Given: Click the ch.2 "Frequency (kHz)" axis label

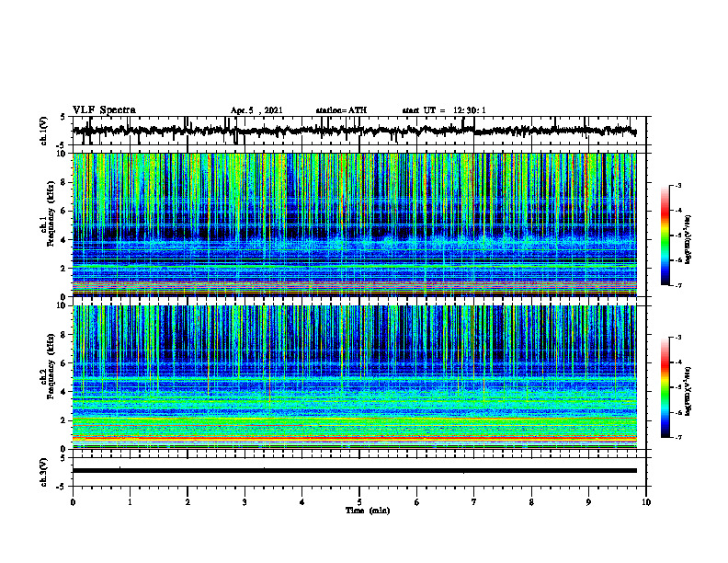Looking at the screenshot, I should coord(51,366).
